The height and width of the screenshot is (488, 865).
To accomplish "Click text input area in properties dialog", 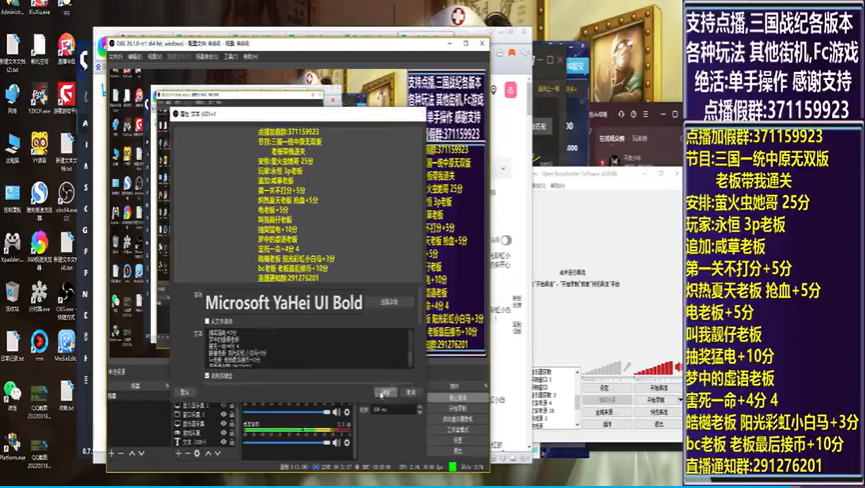I will point(309,348).
